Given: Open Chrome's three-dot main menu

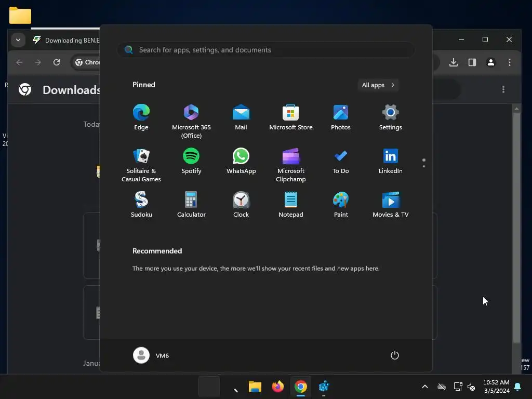Looking at the screenshot, I should point(510,62).
